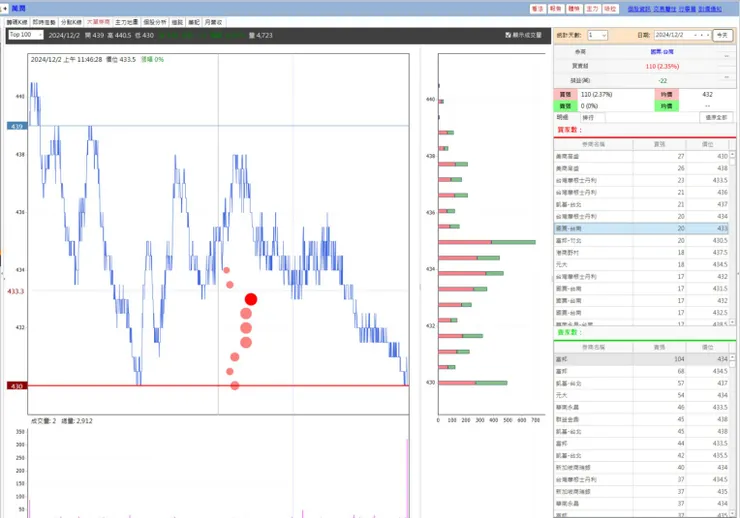The width and height of the screenshot is (740, 518).
Task: Click the volume-profile bar at price 430
Action: click(x=473, y=383)
